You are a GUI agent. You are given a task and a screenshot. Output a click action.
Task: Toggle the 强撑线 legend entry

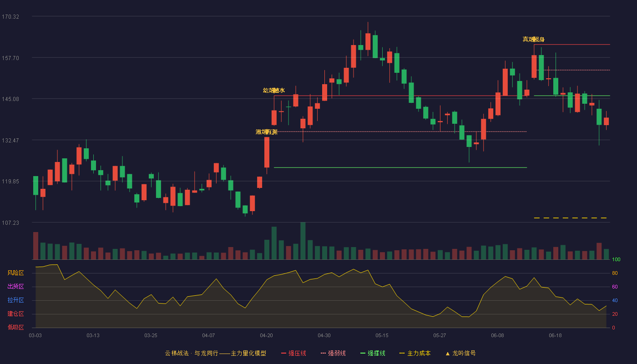click(x=373, y=353)
